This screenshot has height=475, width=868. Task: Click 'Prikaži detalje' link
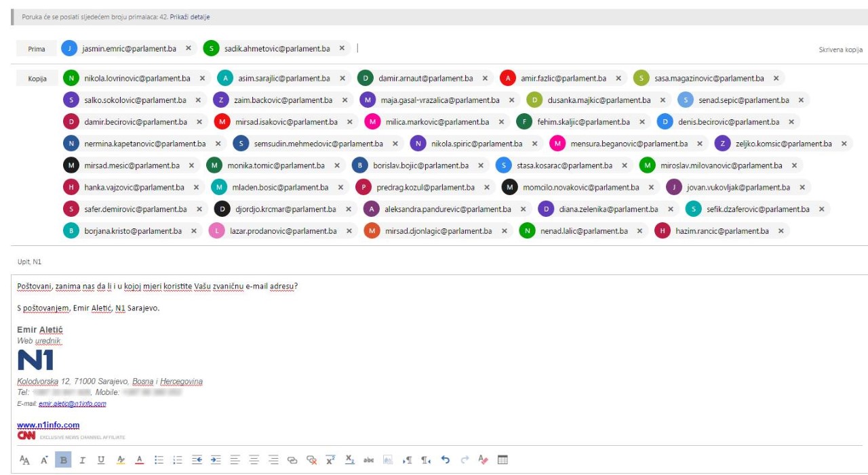pos(190,17)
